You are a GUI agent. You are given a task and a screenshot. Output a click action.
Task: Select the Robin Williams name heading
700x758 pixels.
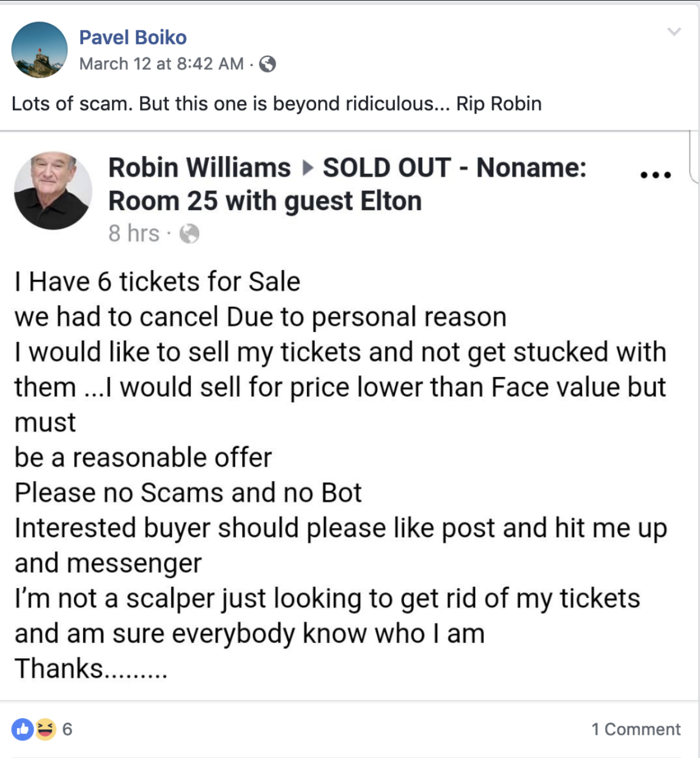coord(199,167)
